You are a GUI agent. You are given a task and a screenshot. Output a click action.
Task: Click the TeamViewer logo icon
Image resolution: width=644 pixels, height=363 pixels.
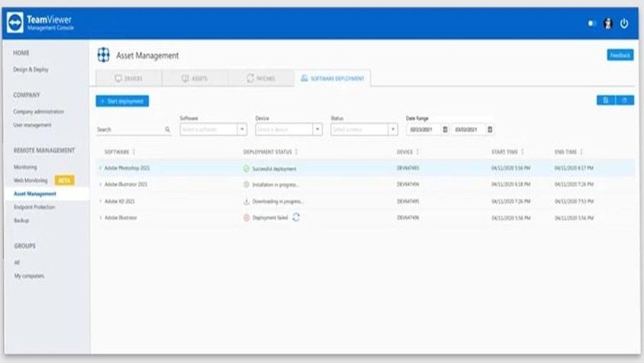[x=15, y=23]
